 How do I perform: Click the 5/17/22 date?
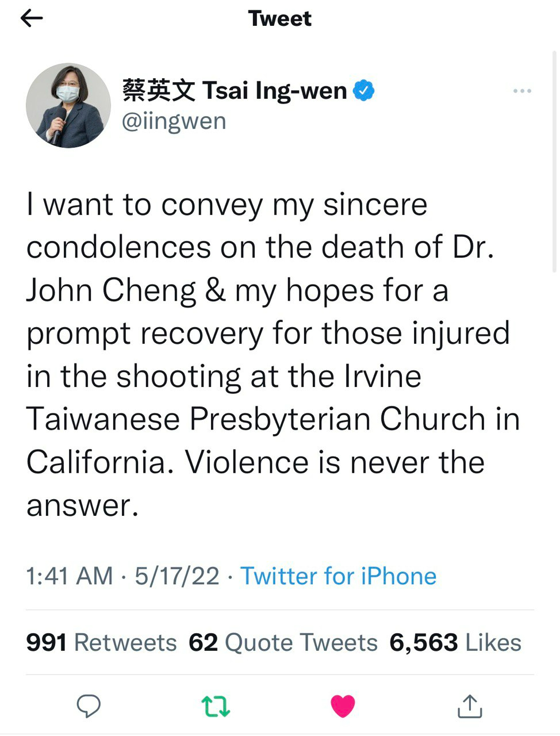click(x=177, y=576)
